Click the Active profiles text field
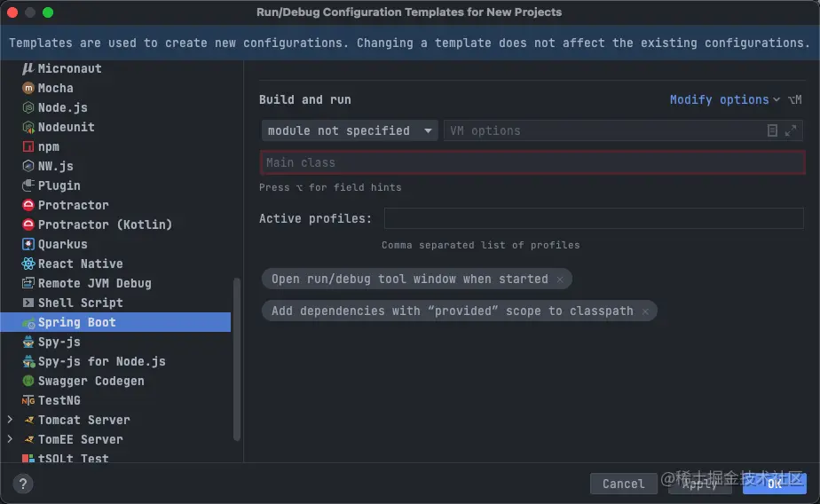The width and height of the screenshot is (820, 504). (x=594, y=218)
